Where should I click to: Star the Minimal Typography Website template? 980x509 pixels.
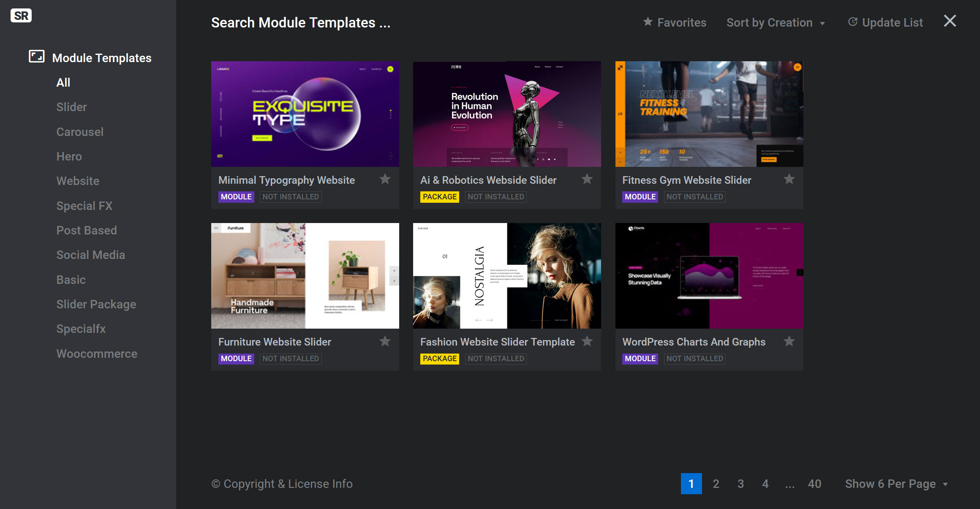(x=385, y=180)
